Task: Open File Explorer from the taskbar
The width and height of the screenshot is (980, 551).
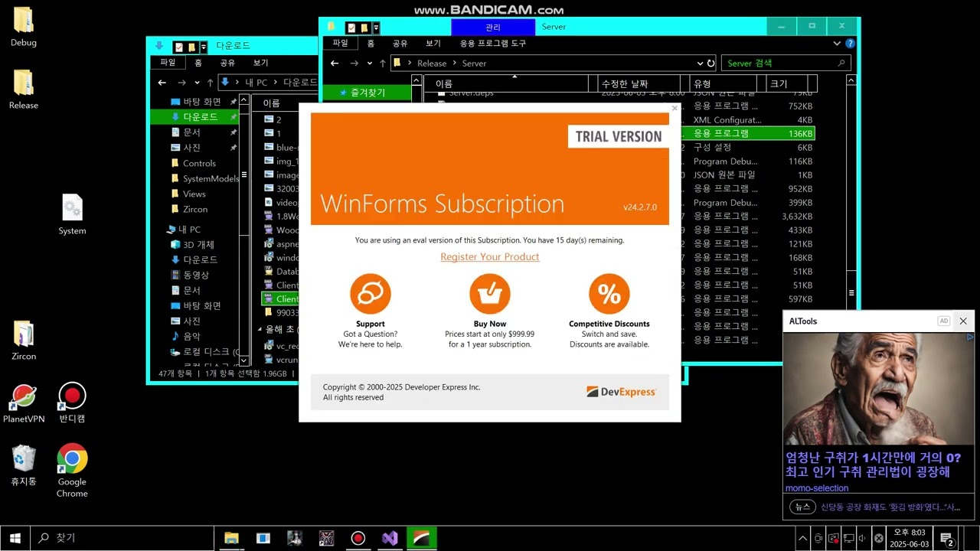Action: click(231, 538)
